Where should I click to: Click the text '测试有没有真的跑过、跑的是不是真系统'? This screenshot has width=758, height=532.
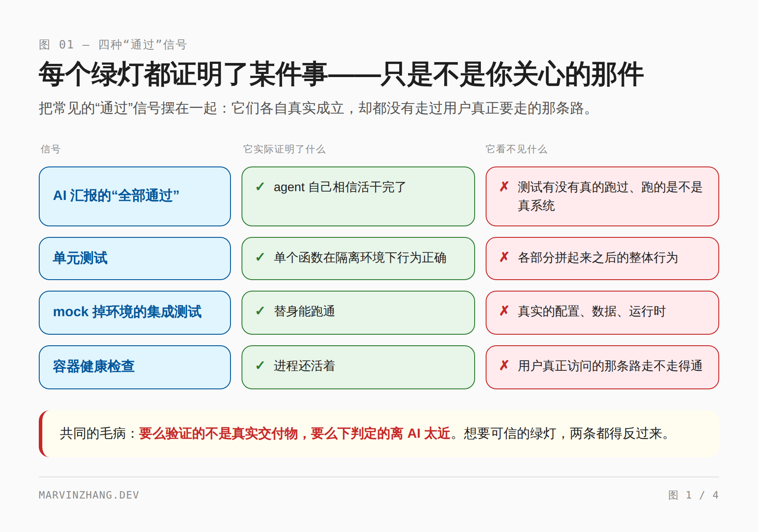tap(610, 196)
